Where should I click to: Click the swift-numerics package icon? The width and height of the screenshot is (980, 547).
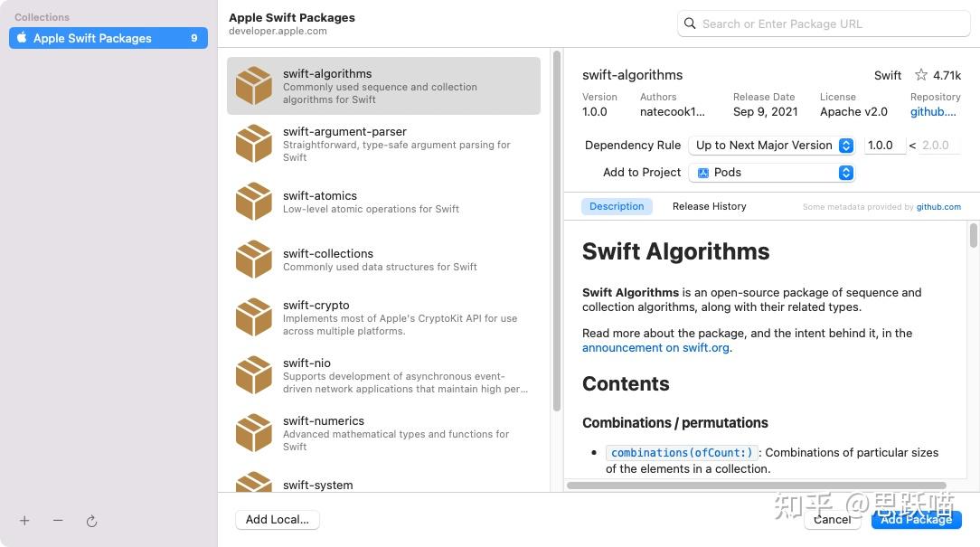click(253, 432)
